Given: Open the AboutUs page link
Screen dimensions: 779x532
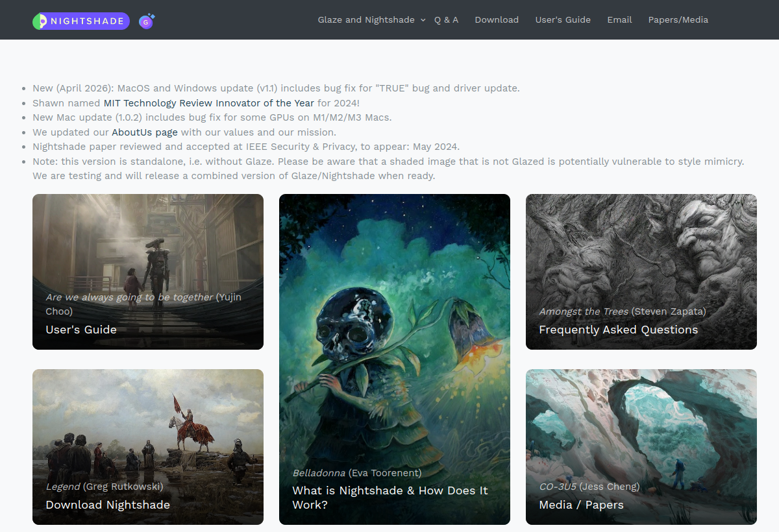Looking at the screenshot, I should pyautogui.click(x=145, y=132).
